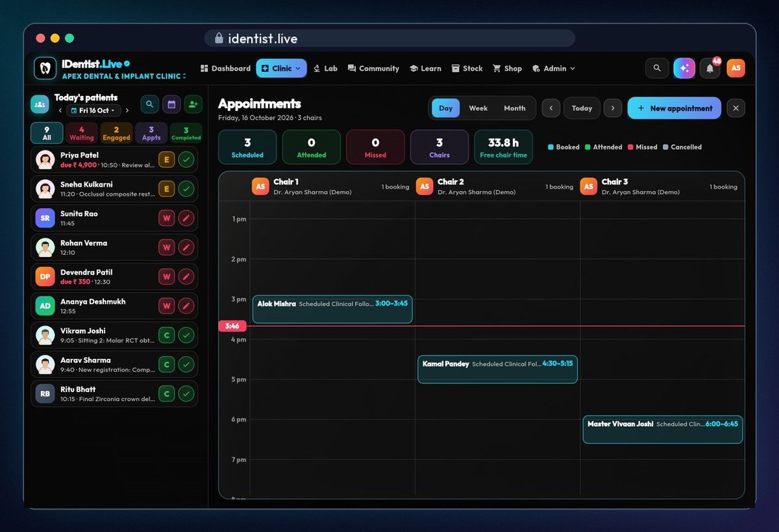Expand the Clinic dropdown menu
779x532 pixels.
281,68
